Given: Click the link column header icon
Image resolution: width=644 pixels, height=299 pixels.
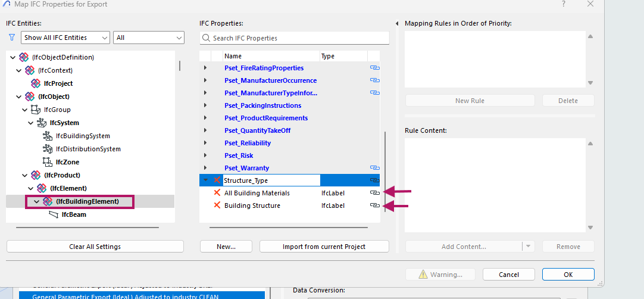Looking at the screenshot, I should (x=374, y=56).
